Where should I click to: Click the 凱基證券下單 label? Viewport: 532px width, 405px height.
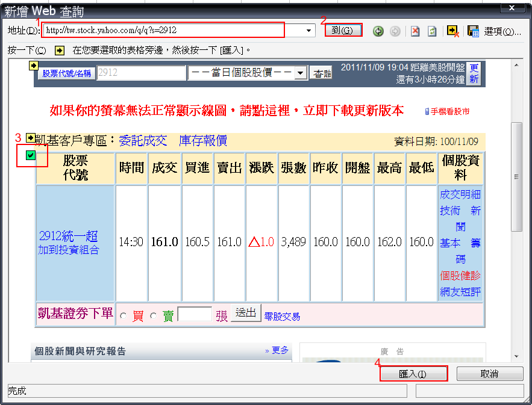[x=75, y=313]
